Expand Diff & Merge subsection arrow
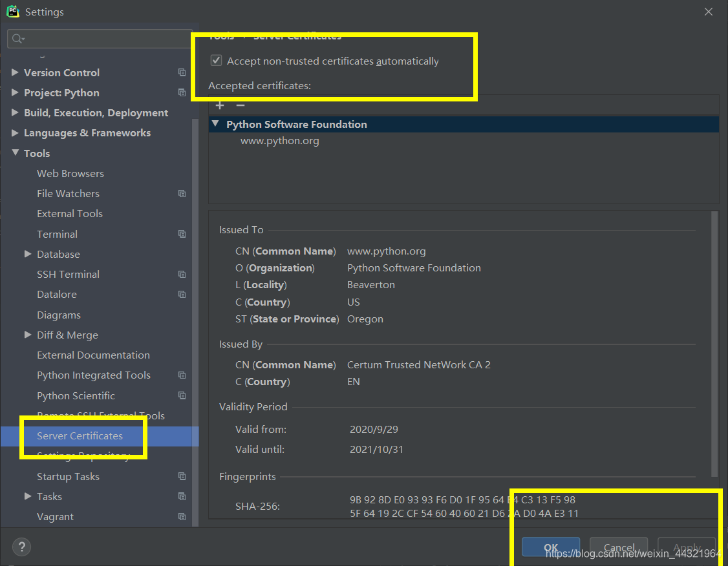This screenshot has height=566, width=728. pos(28,335)
